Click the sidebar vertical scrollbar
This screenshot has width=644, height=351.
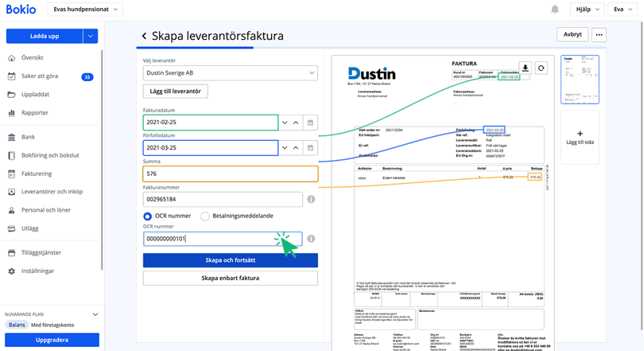click(102, 160)
